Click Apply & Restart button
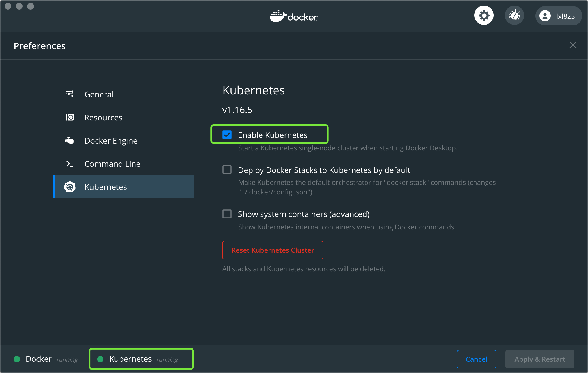588x373 pixels. [540, 359]
